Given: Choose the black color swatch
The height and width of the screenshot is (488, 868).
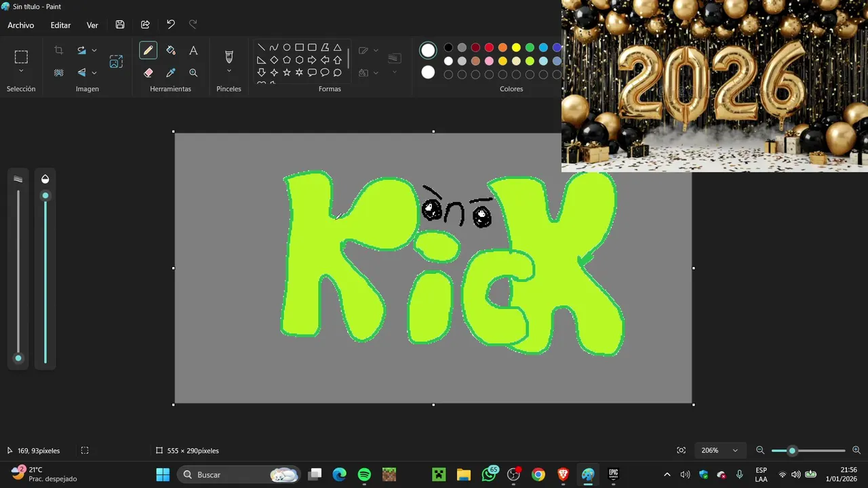Looking at the screenshot, I should pos(448,47).
